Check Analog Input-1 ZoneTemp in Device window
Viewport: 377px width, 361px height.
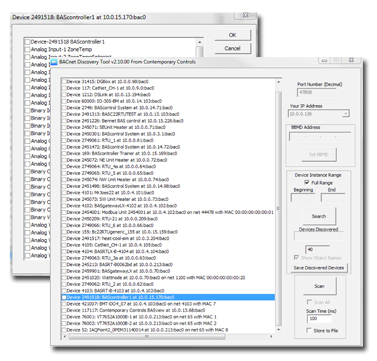(x=27, y=49)
